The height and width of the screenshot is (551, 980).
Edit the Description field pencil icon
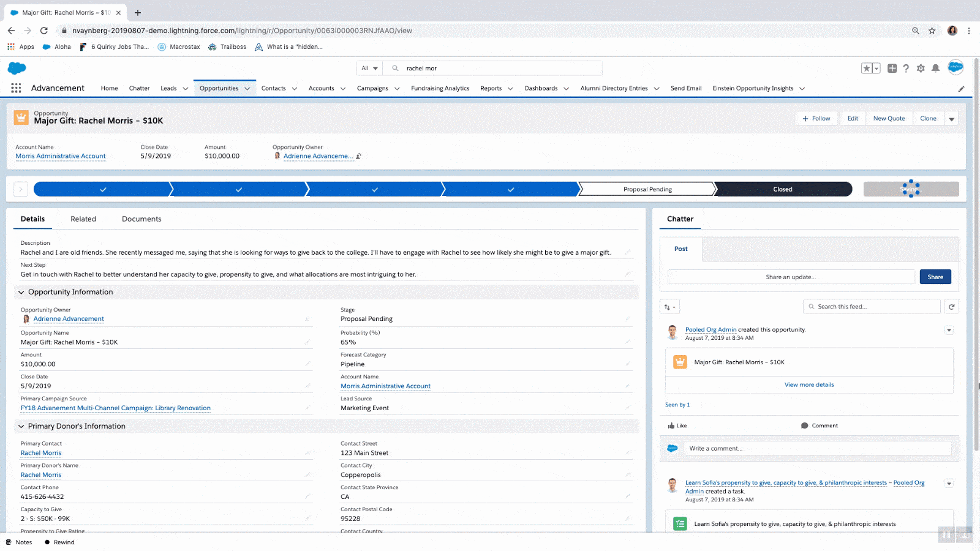point(628,252)
